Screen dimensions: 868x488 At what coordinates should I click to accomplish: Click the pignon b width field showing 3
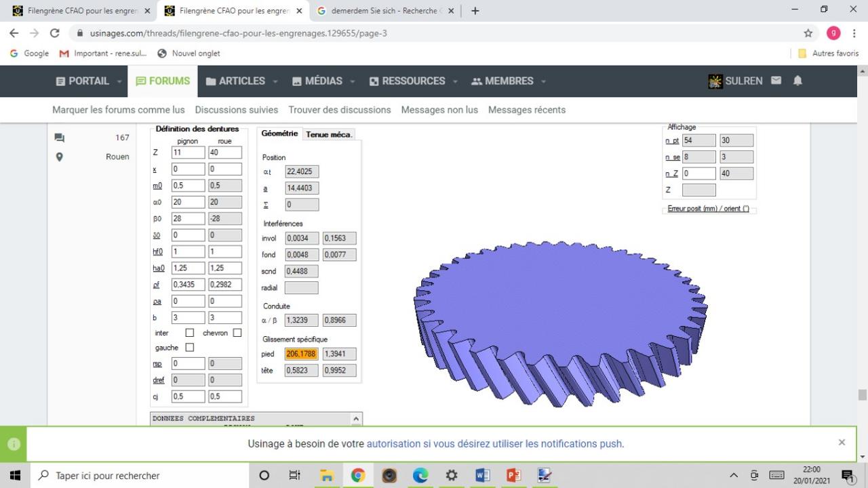(x=188, y=317)
